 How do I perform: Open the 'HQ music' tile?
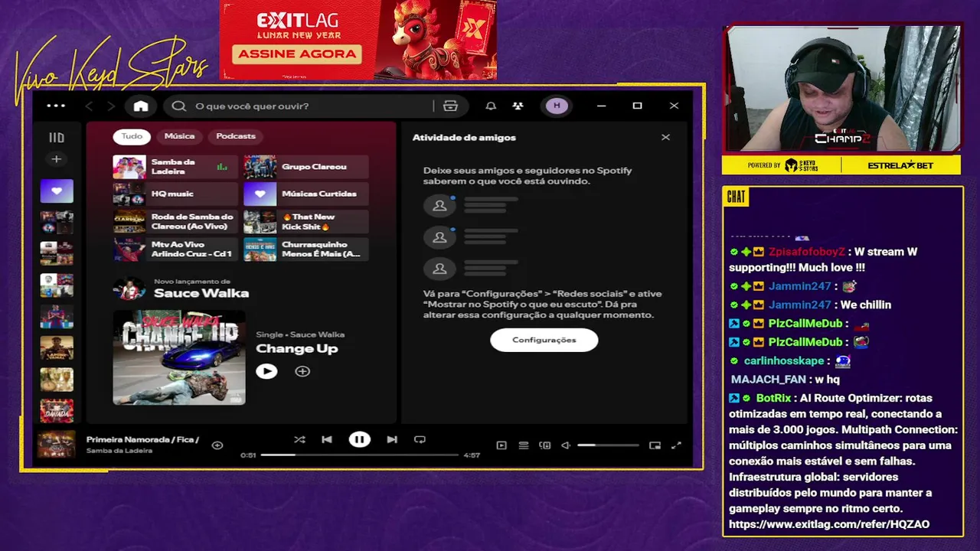(175, 194)
